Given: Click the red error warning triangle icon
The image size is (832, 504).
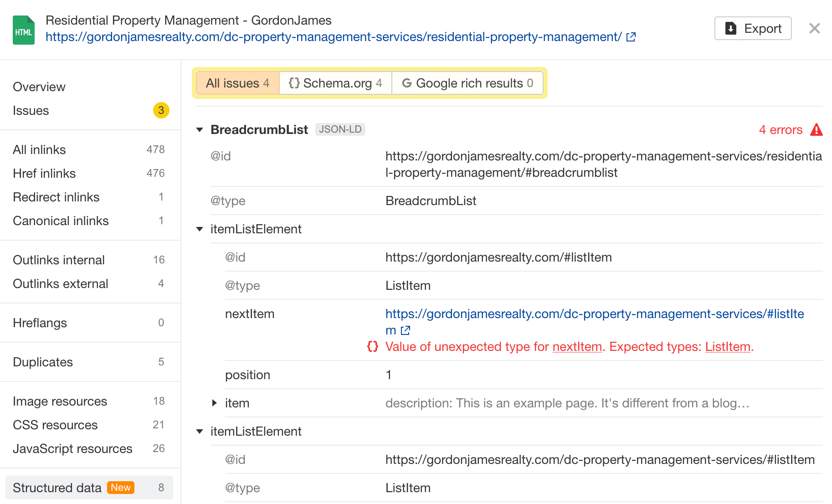Looking at the screenshot, I should [x=816, y=129].
